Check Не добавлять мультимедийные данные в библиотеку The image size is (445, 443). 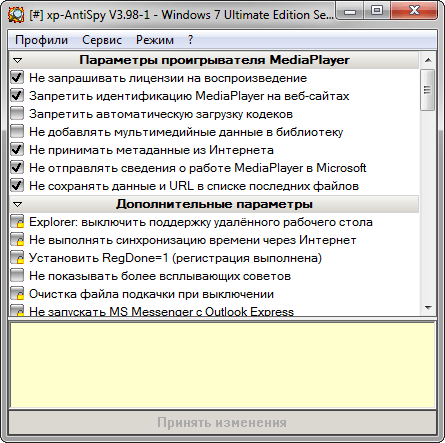coord(17,131)
